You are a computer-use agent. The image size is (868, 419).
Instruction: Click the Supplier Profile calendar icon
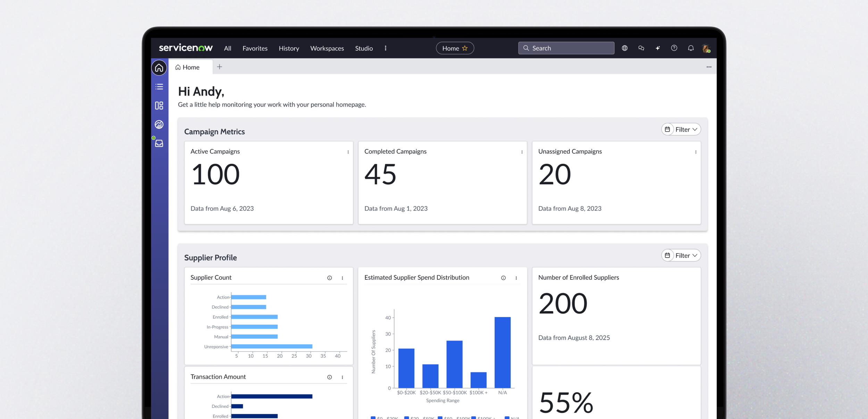point(667,255)
